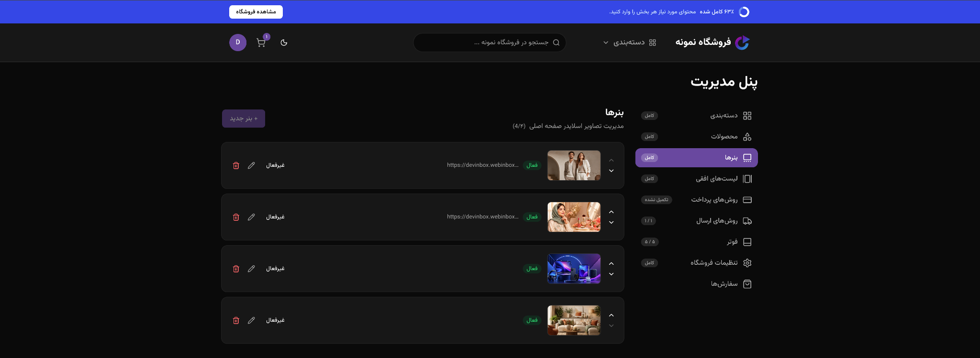Delete the third banner with trash icon
Screen dimensions: 980x358
[x=236, y=269]
